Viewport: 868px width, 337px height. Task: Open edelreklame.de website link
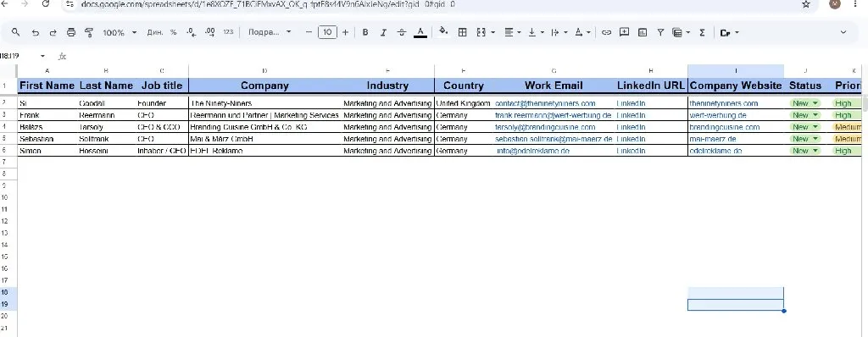coord(715,151)
